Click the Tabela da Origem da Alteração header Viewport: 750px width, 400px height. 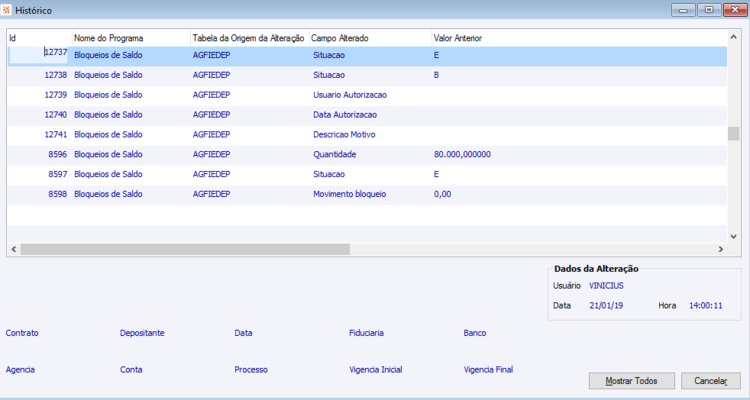(x=250, y=38)
